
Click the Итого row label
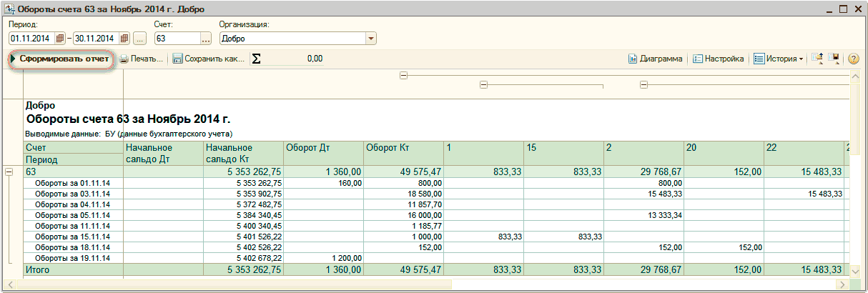74,269
